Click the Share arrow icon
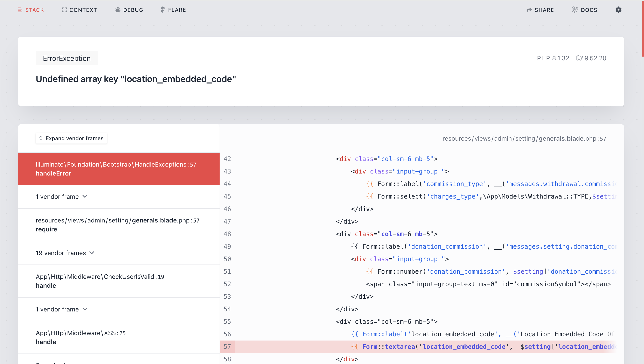 529,10
